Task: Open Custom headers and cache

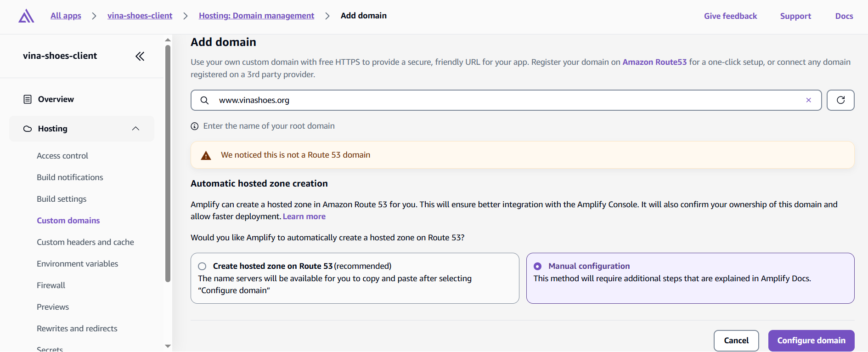Action: click(x=85, y=242)
